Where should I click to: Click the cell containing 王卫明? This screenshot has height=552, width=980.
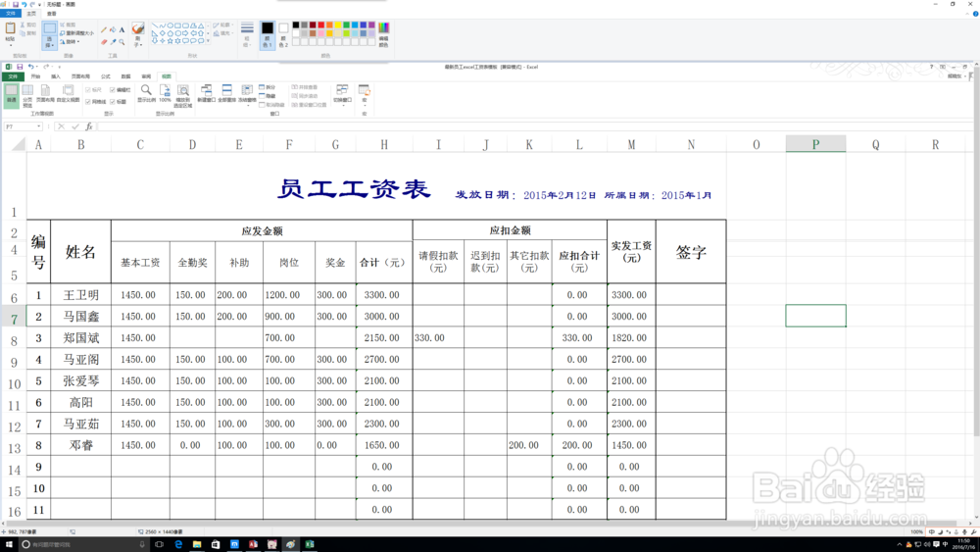[x=80, y=294]
